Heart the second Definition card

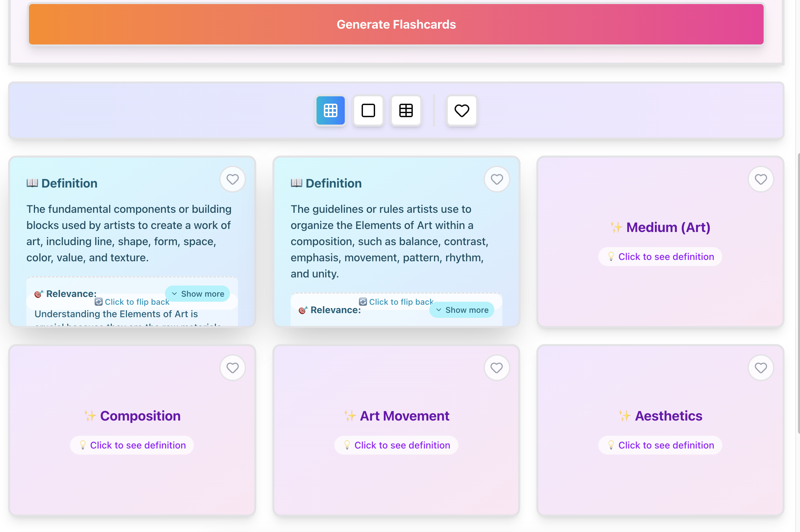496,179
